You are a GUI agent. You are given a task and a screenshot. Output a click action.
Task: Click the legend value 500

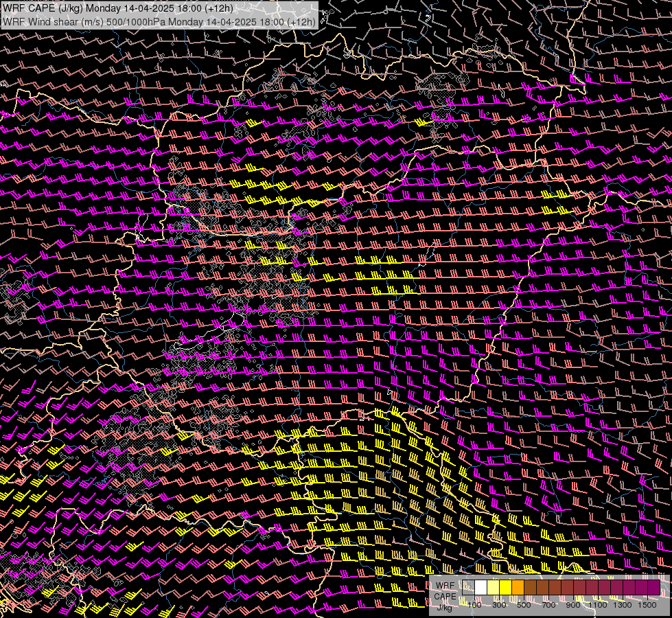[x=524, y=605]
